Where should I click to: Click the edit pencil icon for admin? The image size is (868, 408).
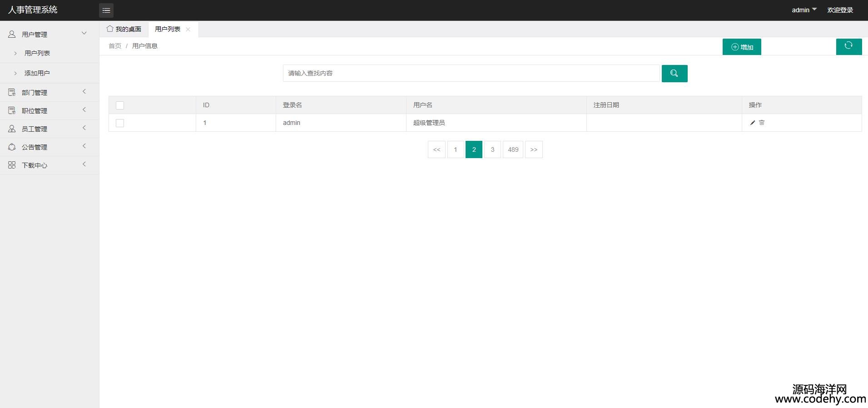pos(752,123)
